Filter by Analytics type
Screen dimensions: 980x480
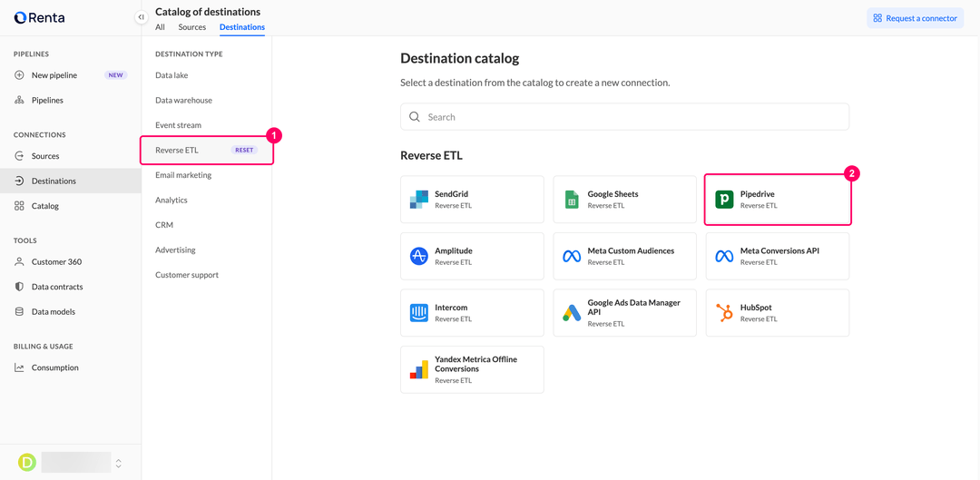[171, 200]
